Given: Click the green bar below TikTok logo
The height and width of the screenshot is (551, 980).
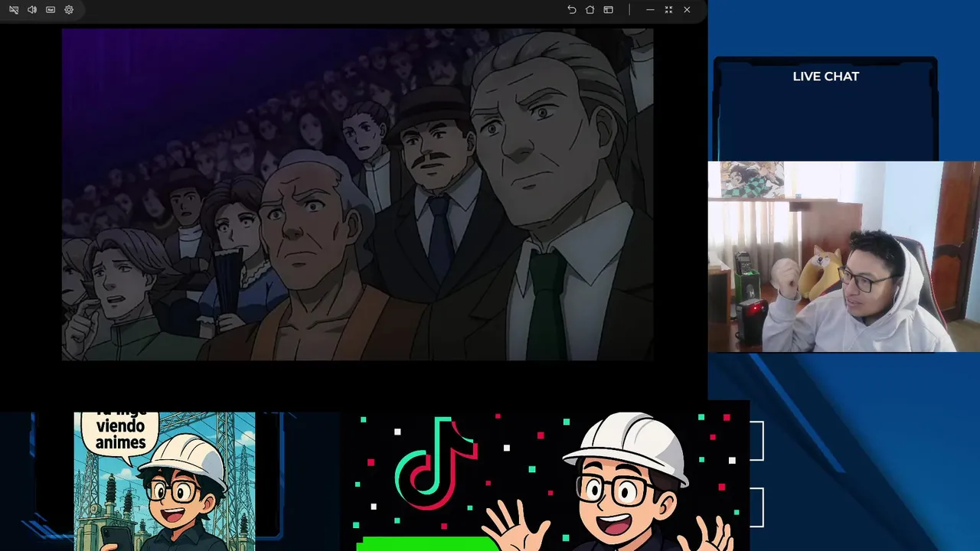Looking at the screenshot, I should tap(429, 543).
